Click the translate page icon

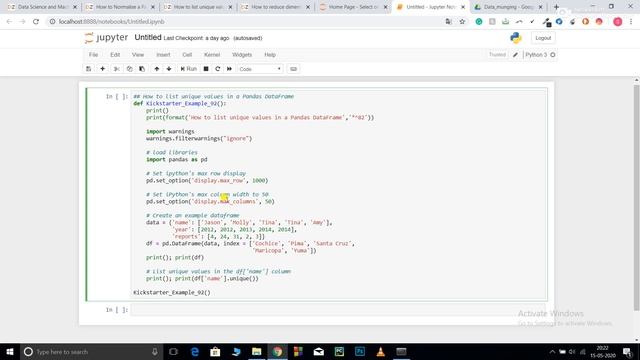click(449, 22)
